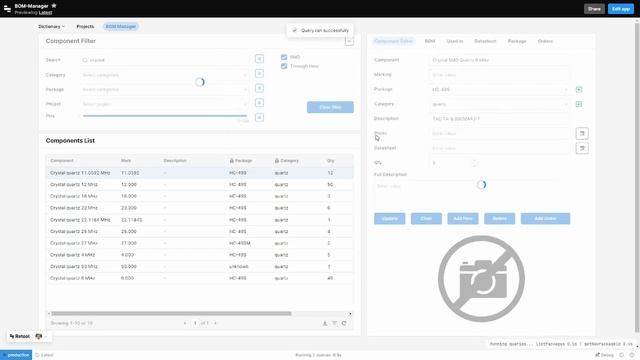Select the Crystal quartz 27 MHz row
640x360 pixels.
click(200, 243)
